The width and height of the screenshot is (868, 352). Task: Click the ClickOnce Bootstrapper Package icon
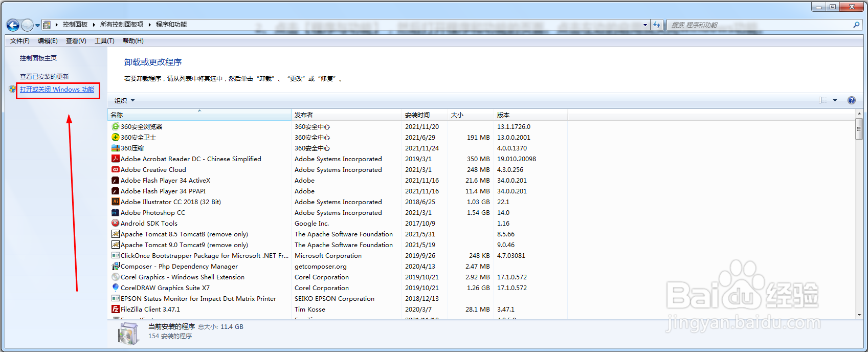(116, 255)
